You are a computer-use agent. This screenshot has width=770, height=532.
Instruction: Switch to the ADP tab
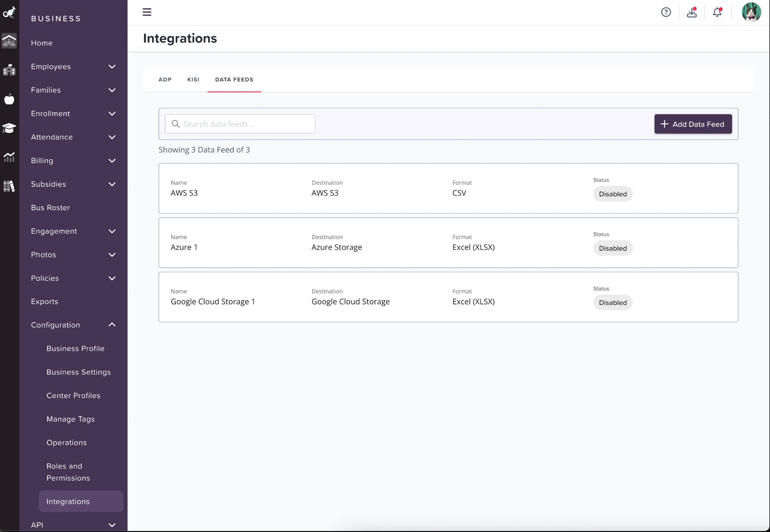(x=165, y=80)
